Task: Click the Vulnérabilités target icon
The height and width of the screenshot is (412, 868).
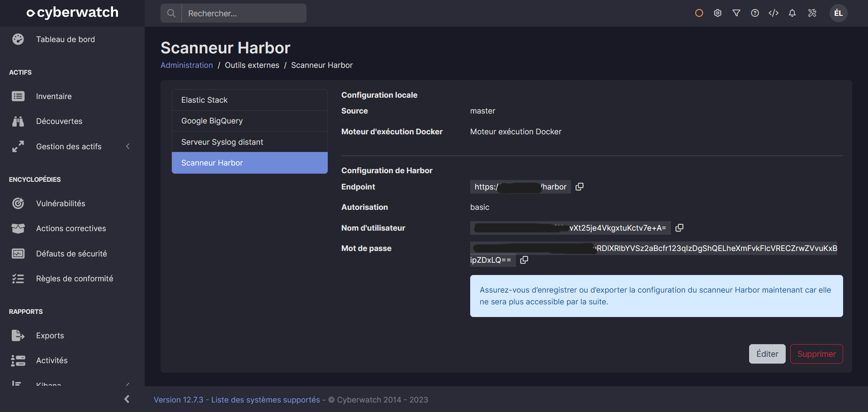Action: point(18,204)
